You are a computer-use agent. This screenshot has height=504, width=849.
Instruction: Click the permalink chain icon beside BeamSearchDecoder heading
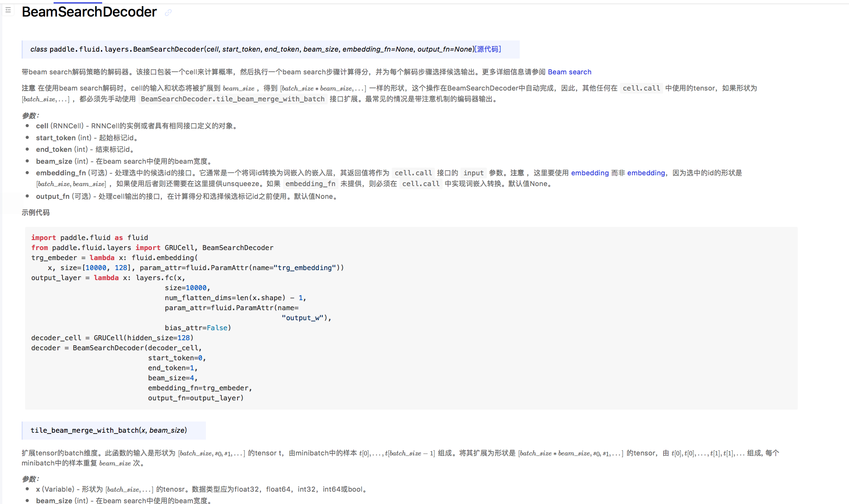pos(168,13)
